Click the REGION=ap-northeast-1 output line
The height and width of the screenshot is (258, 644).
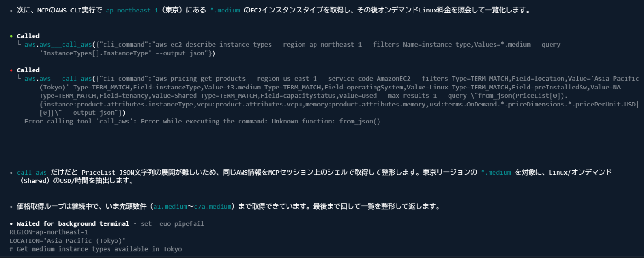coord(48,232)
